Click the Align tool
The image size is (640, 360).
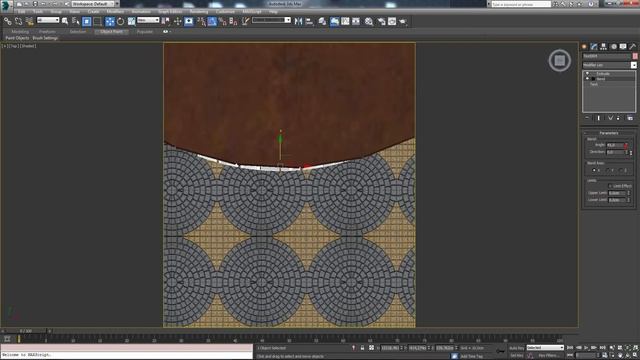pyautogui.click(x=309, y=21)
